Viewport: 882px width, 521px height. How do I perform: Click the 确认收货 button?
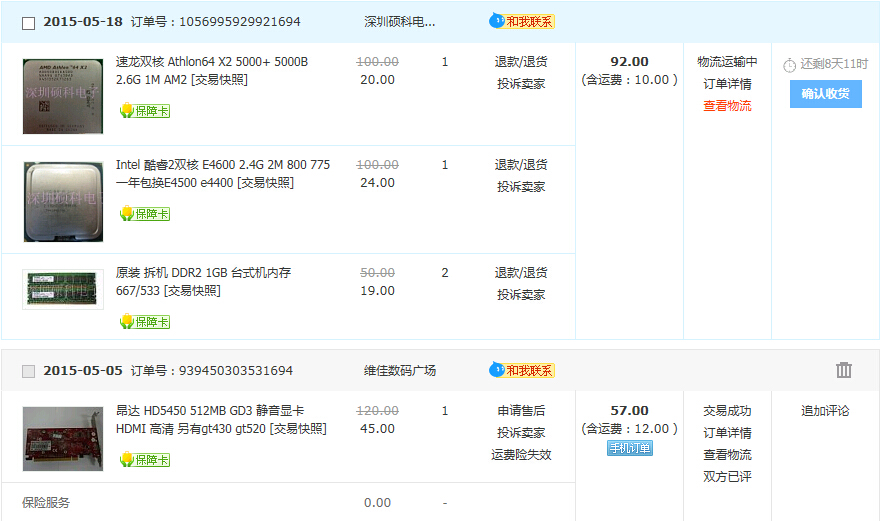point(825,94)
